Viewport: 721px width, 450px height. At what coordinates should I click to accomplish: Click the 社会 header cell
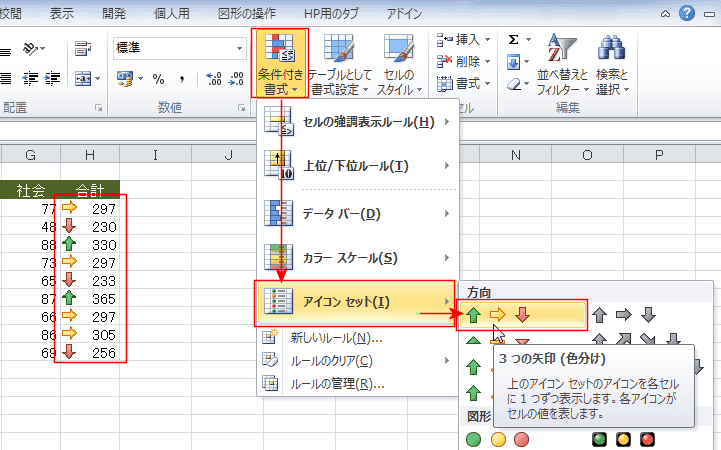30,190
